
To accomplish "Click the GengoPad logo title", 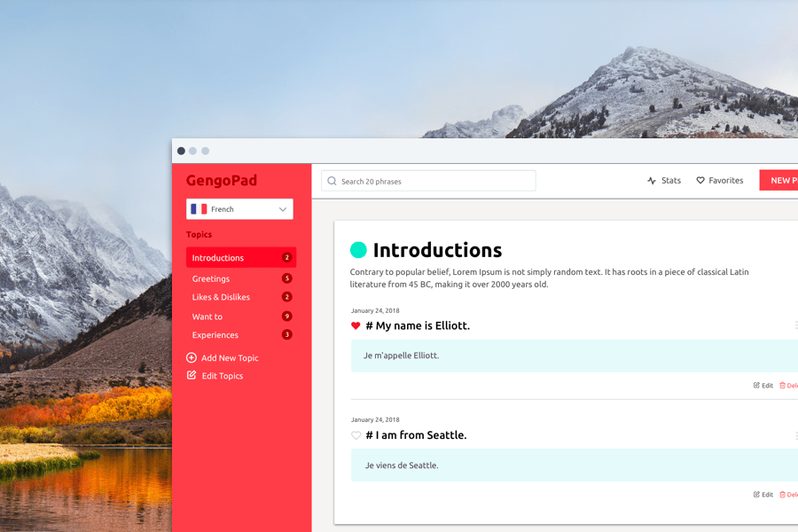I will point(222,181).
